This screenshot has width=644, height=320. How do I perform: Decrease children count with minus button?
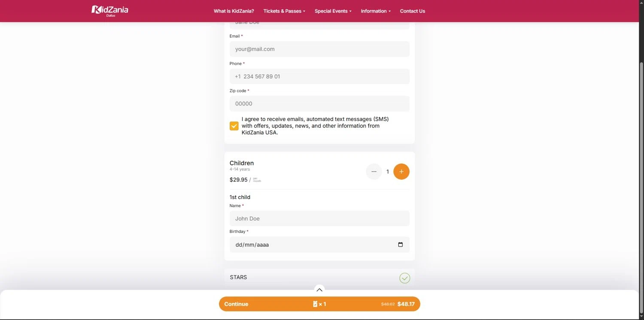point(374,172)
